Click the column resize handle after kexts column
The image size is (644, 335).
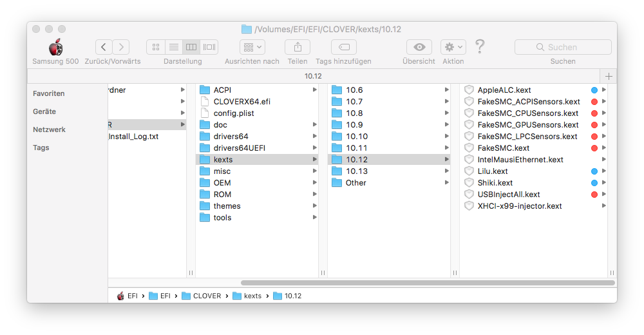(x=323, y=273)
